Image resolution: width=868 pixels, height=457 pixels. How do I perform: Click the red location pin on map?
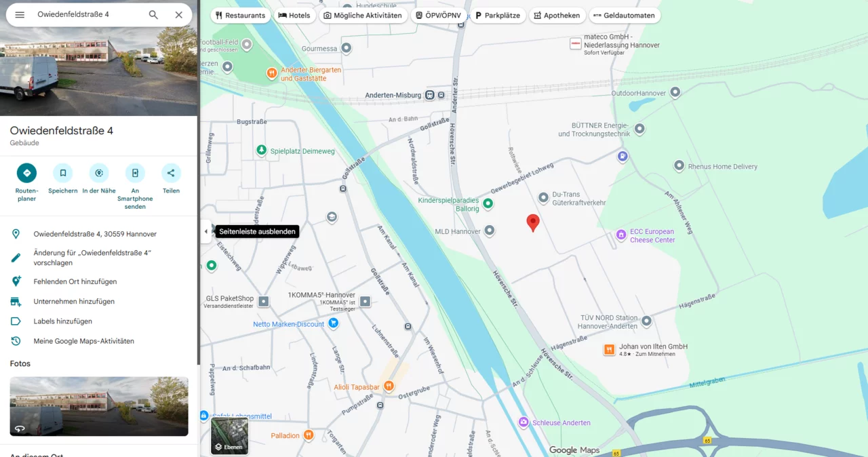(x=533, y=223)
